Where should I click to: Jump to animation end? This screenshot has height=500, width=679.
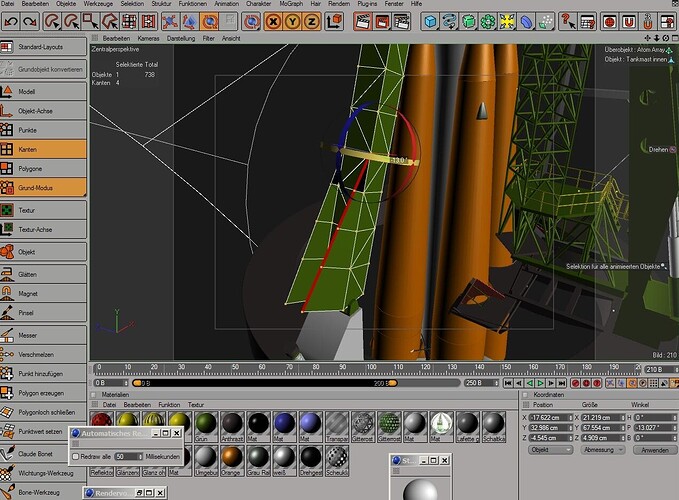coord(562,383)
